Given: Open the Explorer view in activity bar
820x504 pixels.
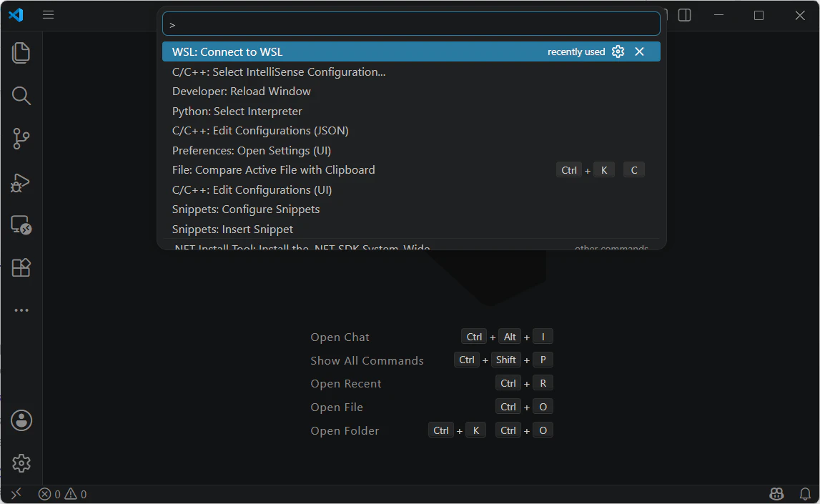Looking at the screenshot, I should [x=21, y=53].
